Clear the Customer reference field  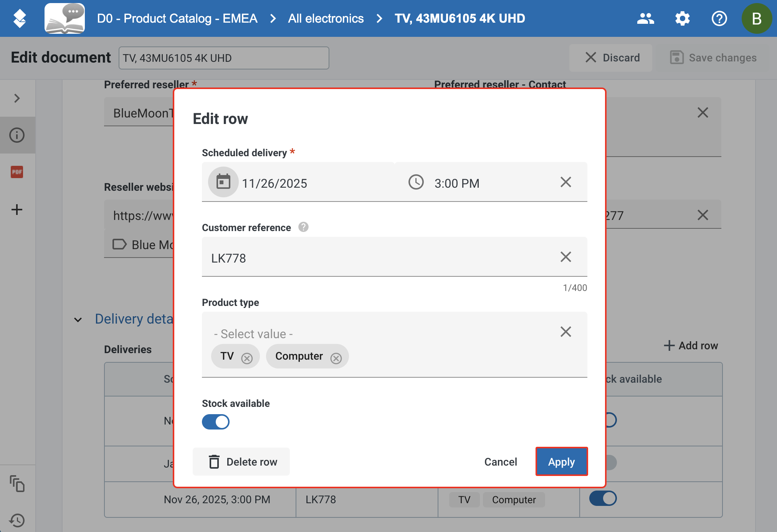click(x=565, y=257)
